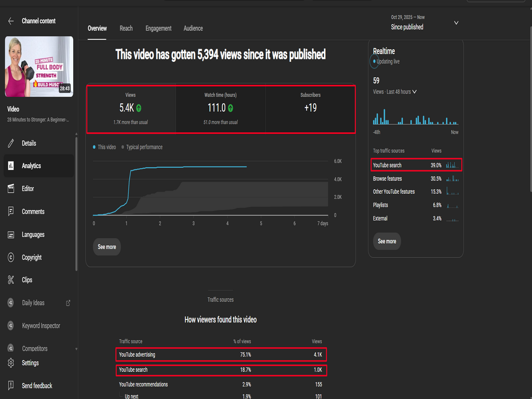Open Channel content link
Viewport: 532px width, 399px height.
click(38, 21)
